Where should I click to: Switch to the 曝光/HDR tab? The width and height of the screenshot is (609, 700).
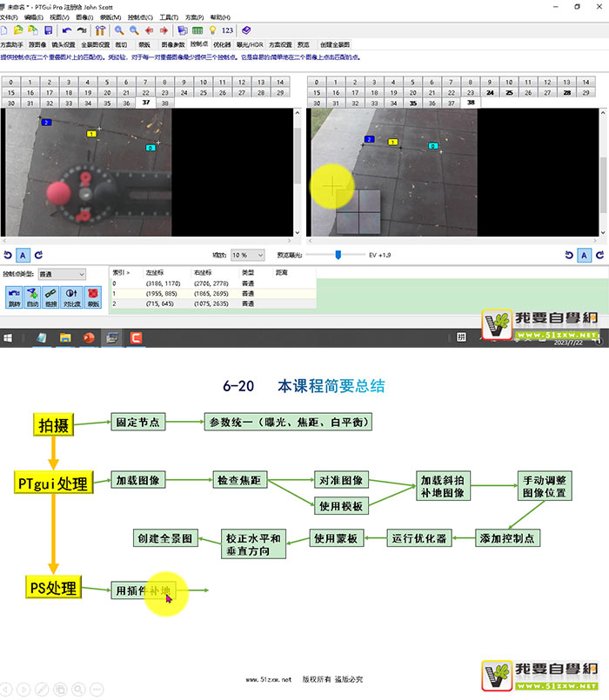[250, 44]
